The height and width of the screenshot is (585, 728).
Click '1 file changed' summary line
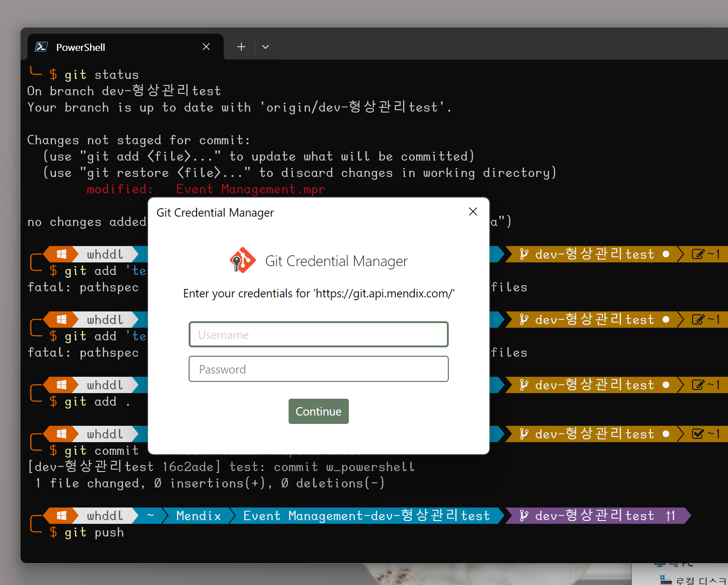(x=210, y=483)
